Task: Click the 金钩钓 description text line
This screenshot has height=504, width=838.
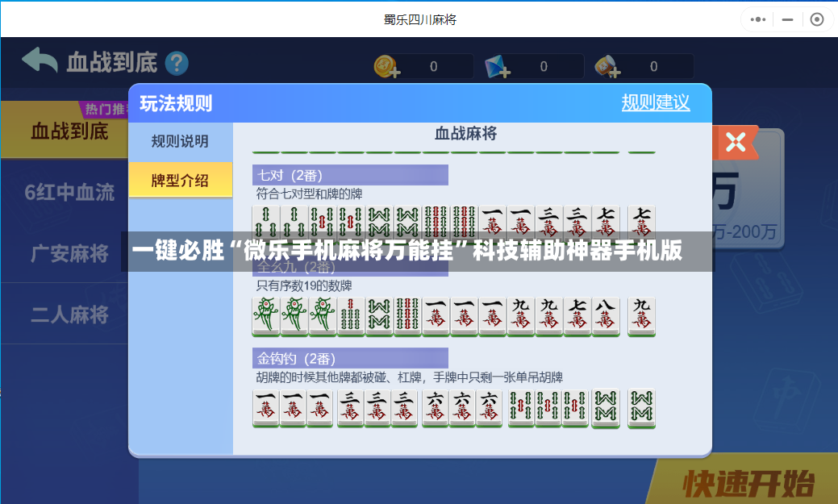Action: pos(410,377)
